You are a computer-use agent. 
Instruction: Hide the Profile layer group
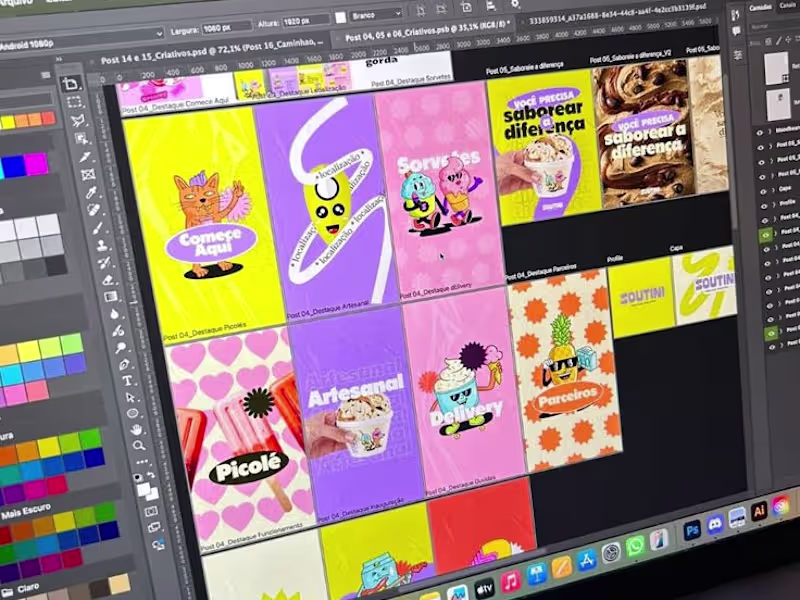[x=764, y=206]
